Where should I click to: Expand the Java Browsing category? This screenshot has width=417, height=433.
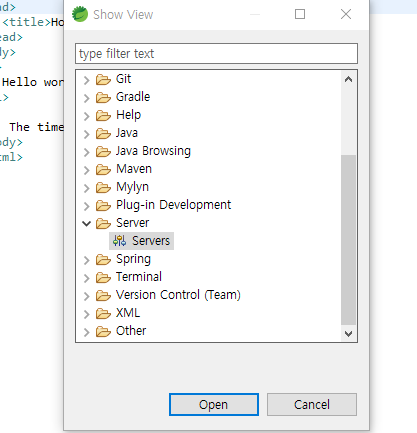86,152
